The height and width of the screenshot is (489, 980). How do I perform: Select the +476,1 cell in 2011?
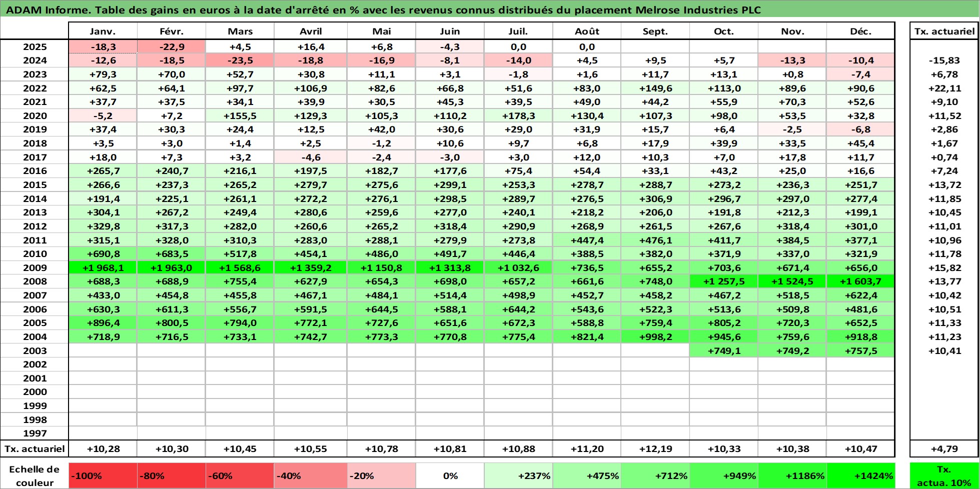[x=655, y=240]
